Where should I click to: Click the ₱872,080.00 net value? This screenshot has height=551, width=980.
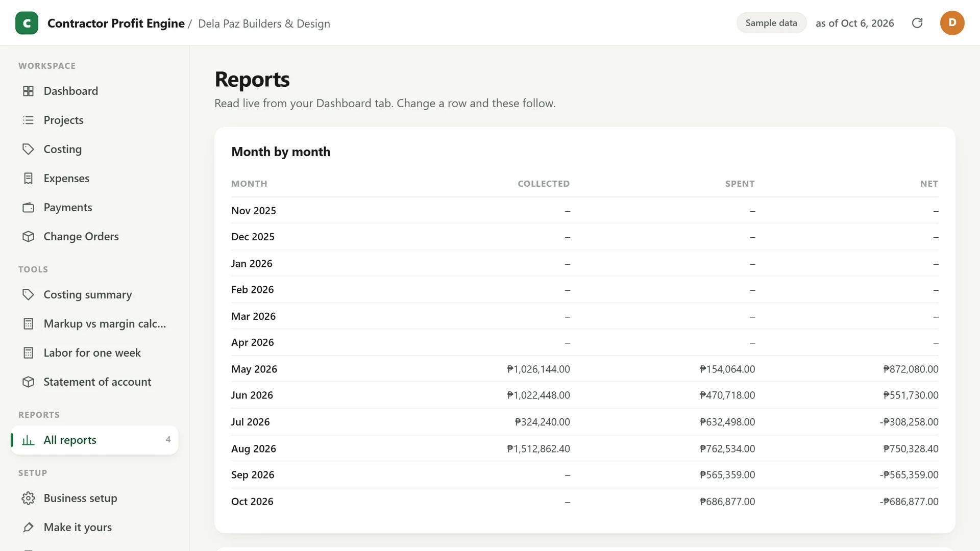[911, 369]
